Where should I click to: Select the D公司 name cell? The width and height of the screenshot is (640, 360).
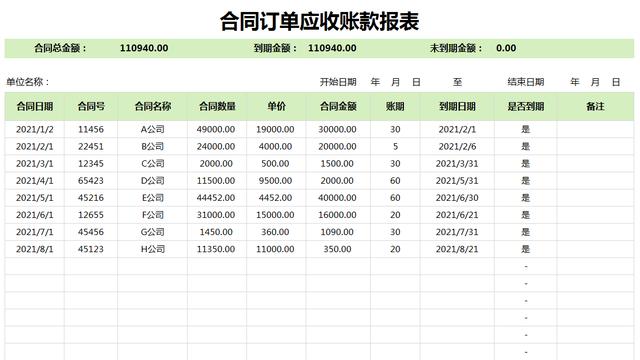click(x=153, y=181)
